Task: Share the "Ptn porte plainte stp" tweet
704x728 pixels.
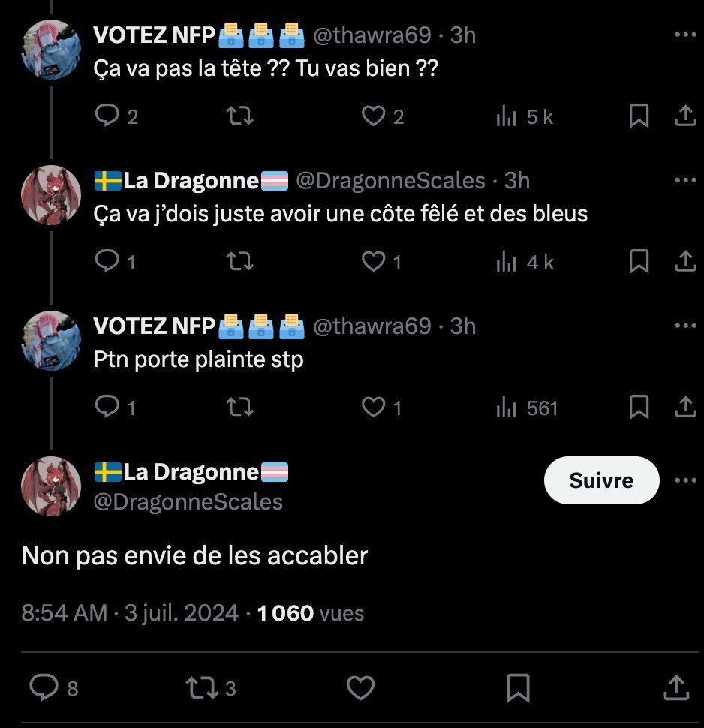Action: pyautogui.click(x=684, y=408)
